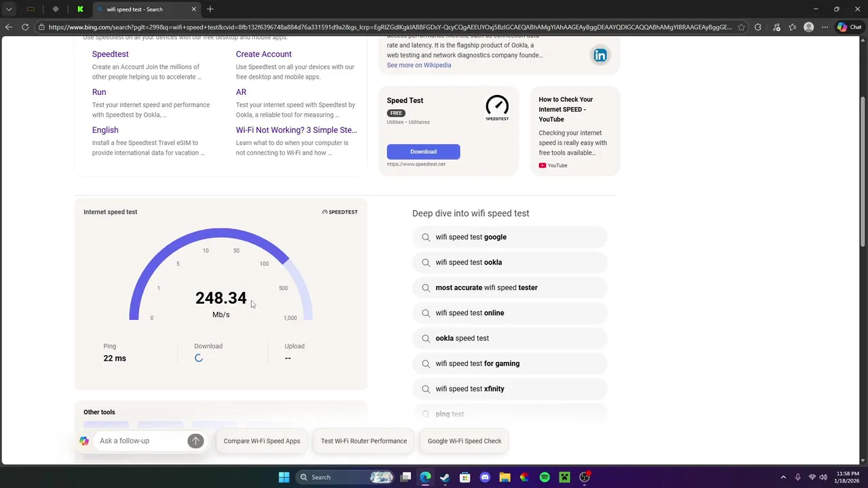Click the address bar URL field
The height and width of the screenshot is (488, 868).
tap(390, 27)
